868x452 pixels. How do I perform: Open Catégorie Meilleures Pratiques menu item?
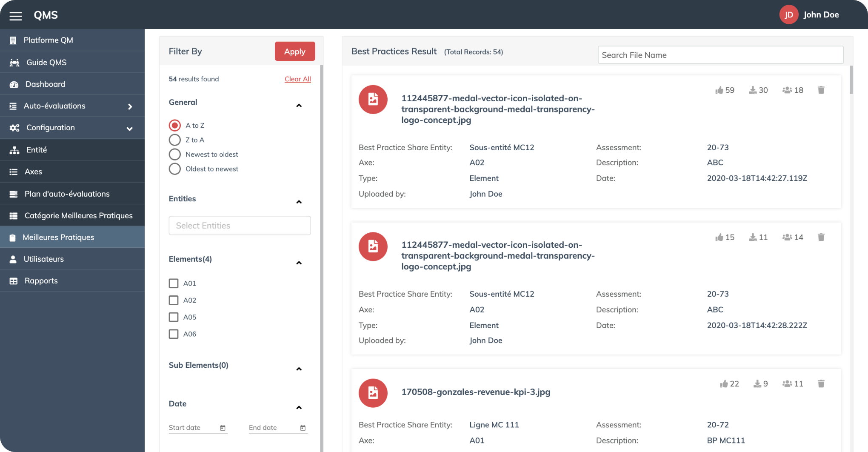click(x=78, y=215)
